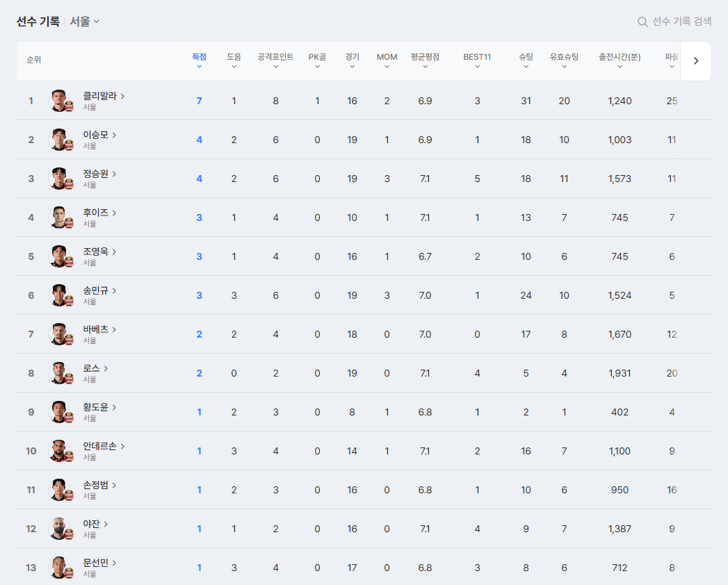This screenshot has width=728, height=585.
Task: Open the 이승모 player page
Action: [x=99, y=135]
